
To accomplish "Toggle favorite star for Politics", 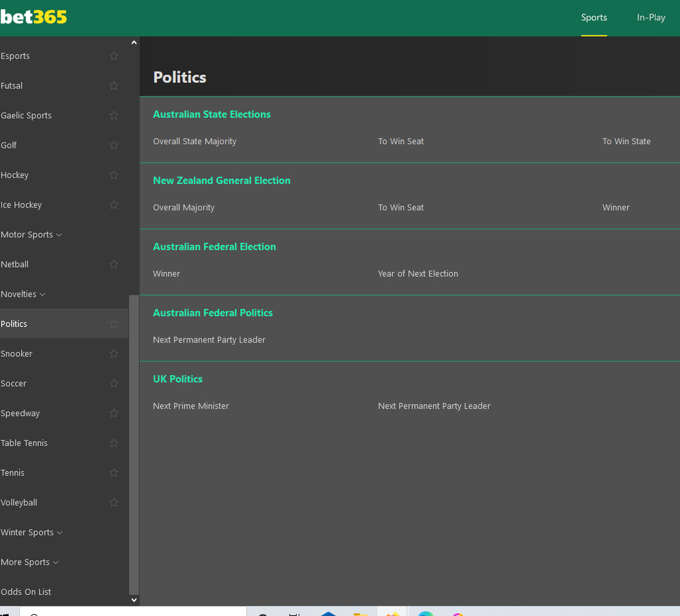I will coord(114,324).
